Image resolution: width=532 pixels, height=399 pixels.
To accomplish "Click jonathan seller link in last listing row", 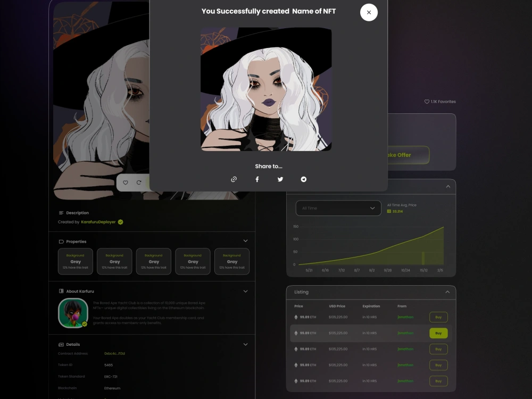I will pyautogui.click(x=405, y=381).
